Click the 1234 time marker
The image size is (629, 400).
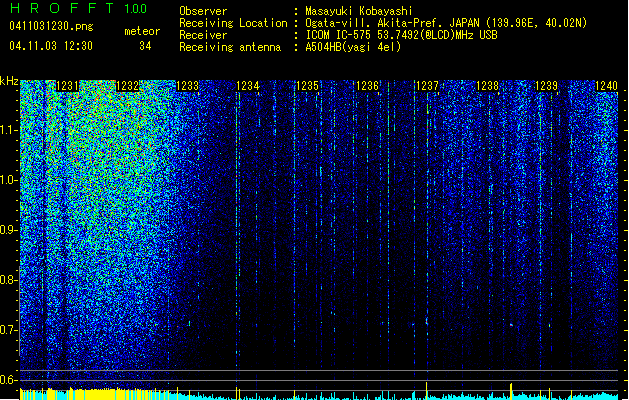(x=248, y=86)
